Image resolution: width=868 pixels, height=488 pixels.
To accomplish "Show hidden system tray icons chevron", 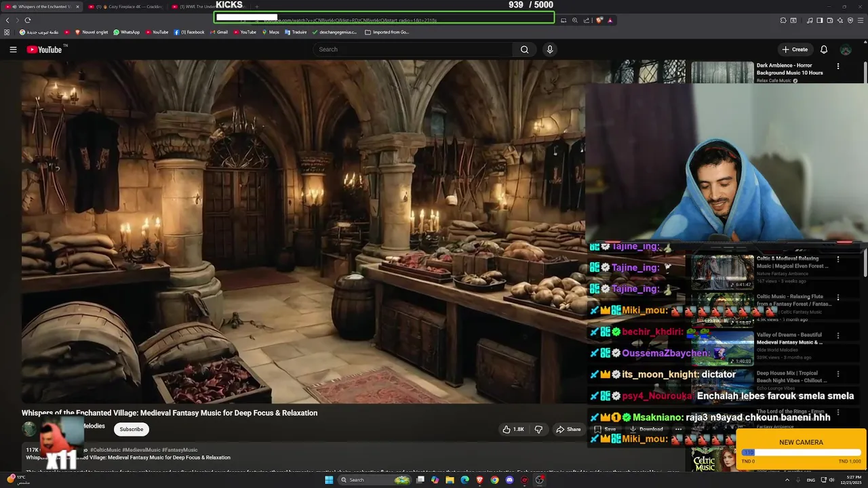I will 787,480.
